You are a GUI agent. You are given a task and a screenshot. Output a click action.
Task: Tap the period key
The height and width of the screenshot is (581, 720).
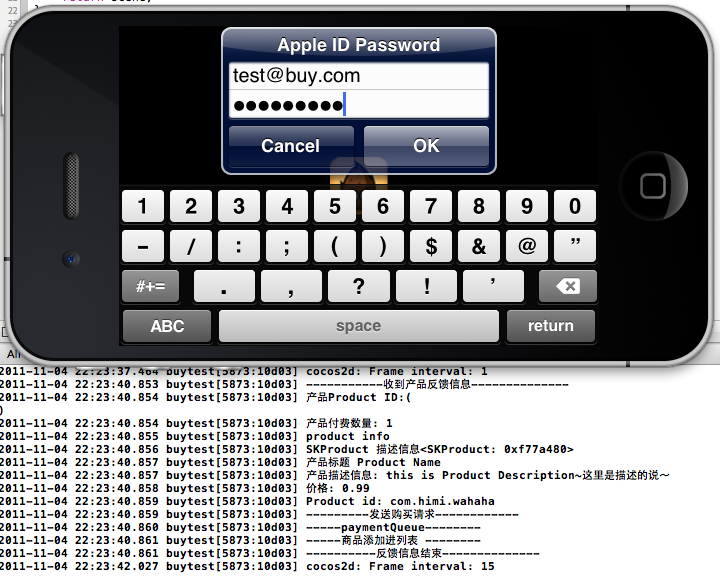[x=224, y=286]
